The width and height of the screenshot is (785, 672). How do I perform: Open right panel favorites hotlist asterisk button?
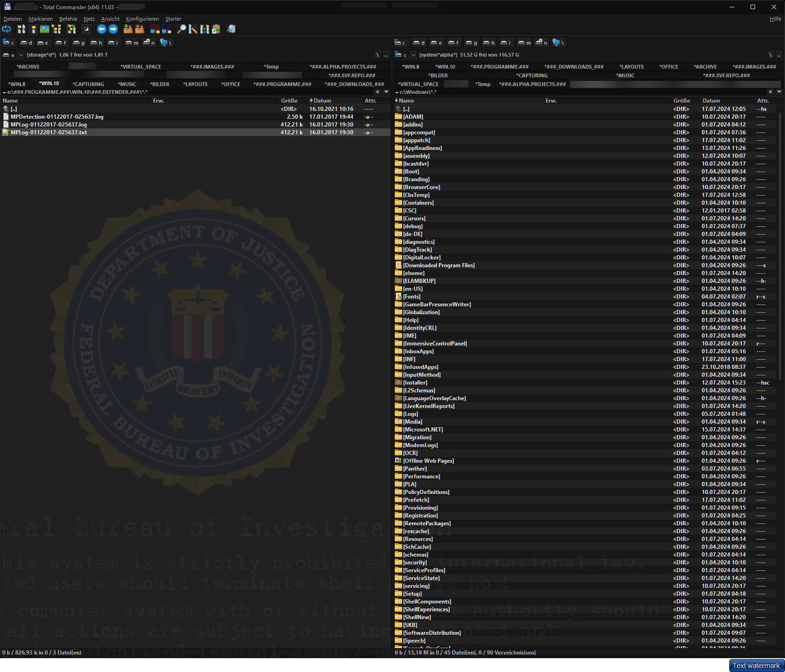click(770, 92)
